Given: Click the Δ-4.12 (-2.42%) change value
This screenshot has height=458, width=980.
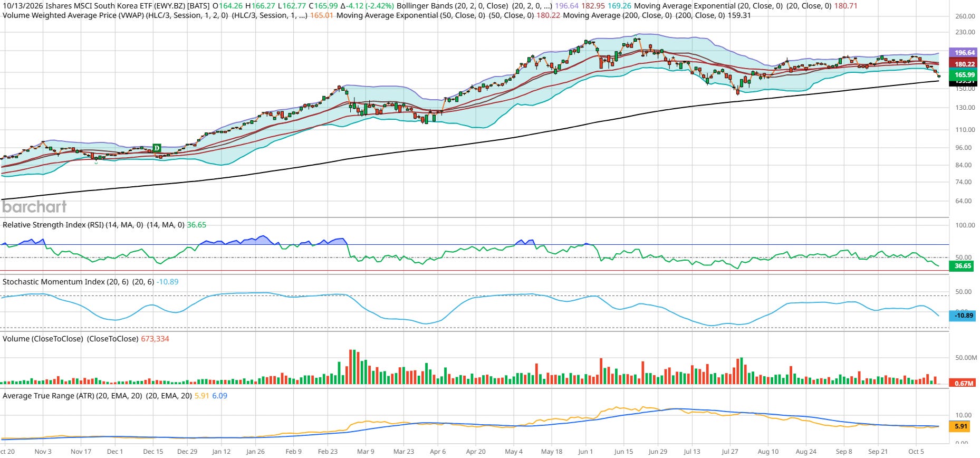Looking at the screenshot, I should (x=367, y=6).
